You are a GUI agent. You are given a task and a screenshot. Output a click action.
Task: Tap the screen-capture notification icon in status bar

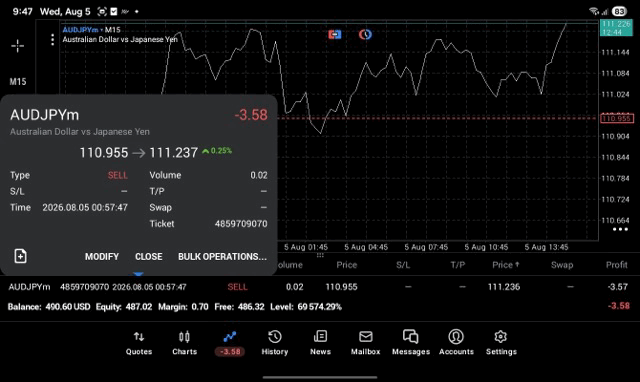[x=102, y=11]
